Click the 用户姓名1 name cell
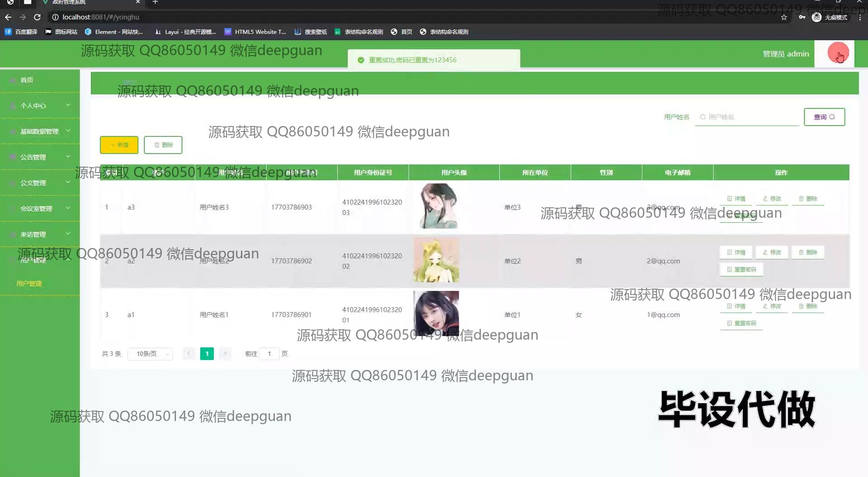The image size is (868, 477). (x=214, y=315)
